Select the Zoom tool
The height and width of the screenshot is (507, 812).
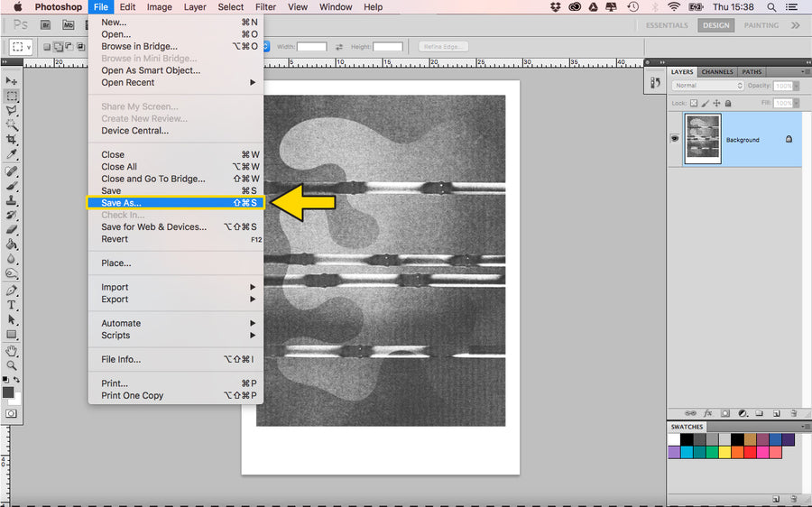click(12, 365)
